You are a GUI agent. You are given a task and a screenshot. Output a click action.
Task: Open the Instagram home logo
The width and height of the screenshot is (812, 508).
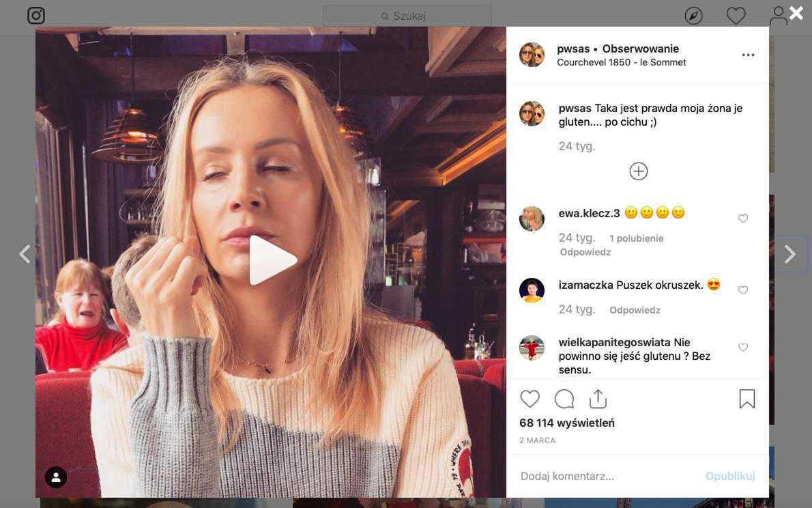[x=35, y=16]
